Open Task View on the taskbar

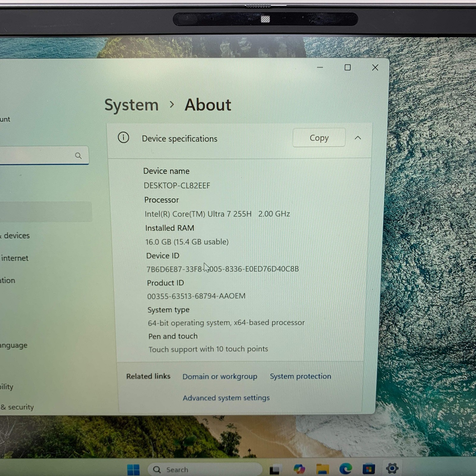click(275, 469)
